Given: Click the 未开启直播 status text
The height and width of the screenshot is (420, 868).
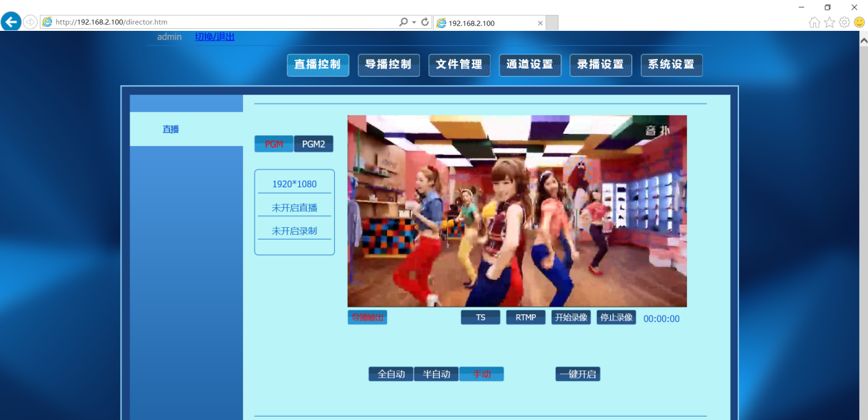Looking at the screenshot, I should [x=294, y=208].
